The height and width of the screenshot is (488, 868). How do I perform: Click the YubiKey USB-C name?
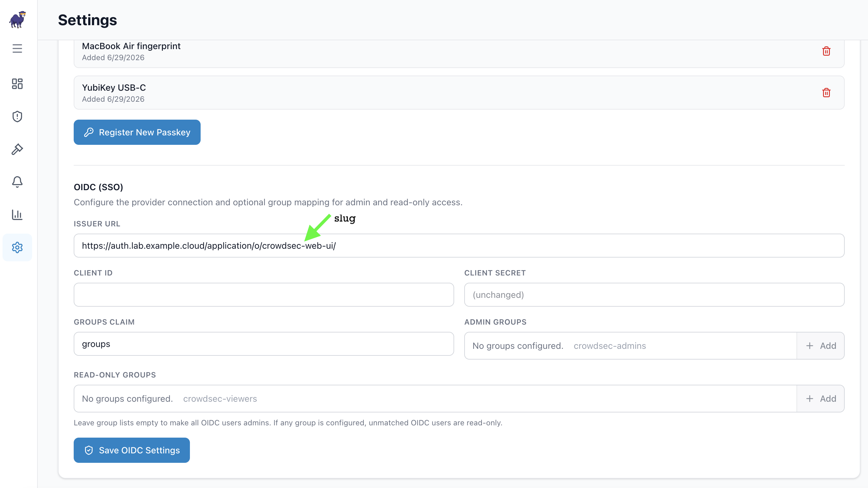pyautogui.click(x=114, y=88)
